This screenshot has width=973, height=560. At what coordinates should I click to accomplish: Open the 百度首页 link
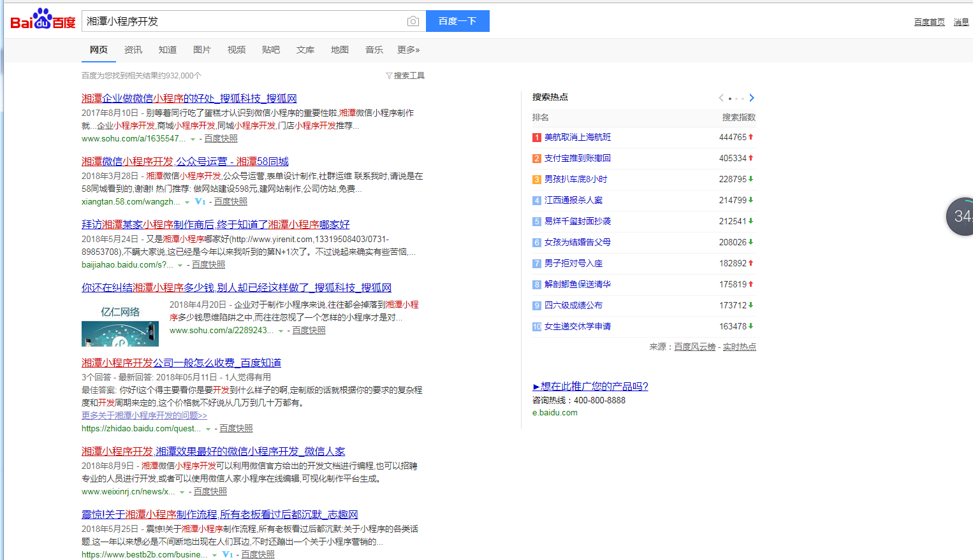tap(929, 22)
